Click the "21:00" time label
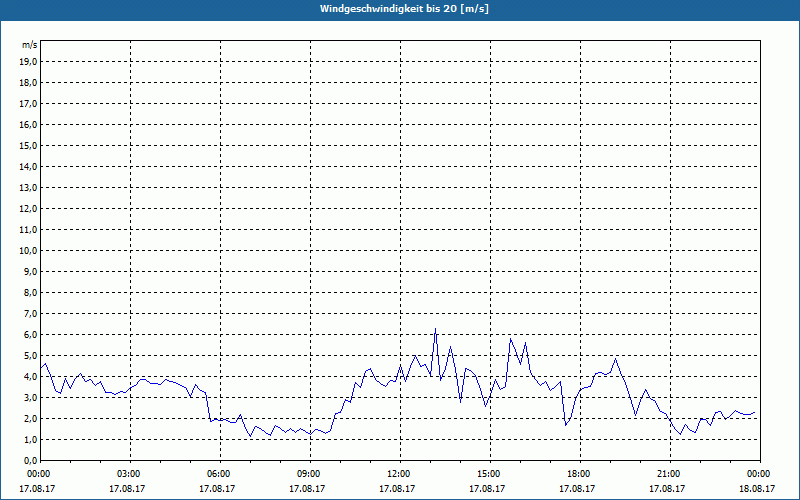Image resolution: width=800 pixels, height=500 pixels. (x=669, y=474)
